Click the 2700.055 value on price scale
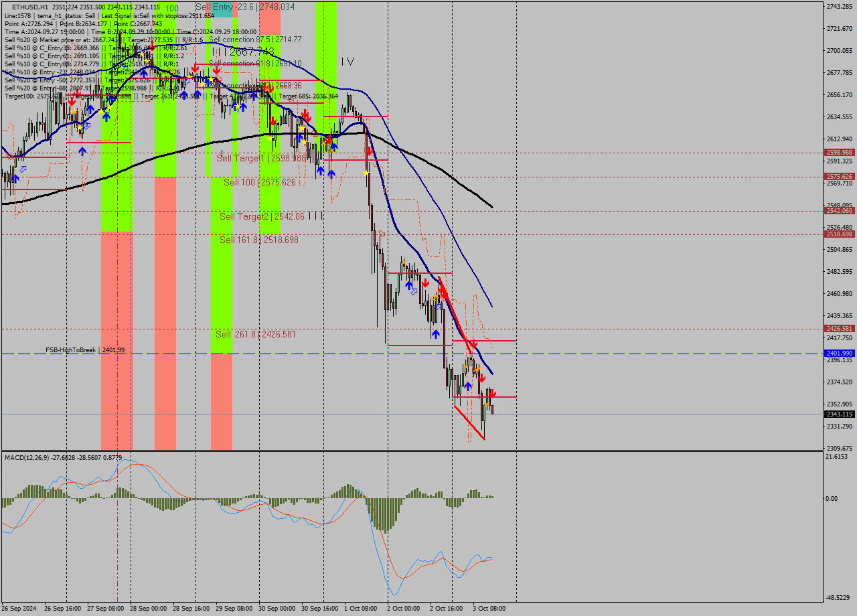Screen dimensions: 857x616 click(x=840, y=50)
